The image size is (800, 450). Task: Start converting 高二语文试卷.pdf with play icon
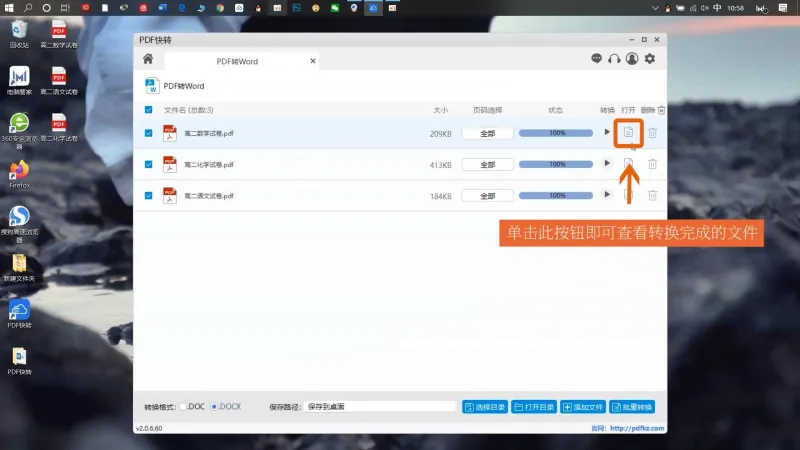click(x=607, y=194)
